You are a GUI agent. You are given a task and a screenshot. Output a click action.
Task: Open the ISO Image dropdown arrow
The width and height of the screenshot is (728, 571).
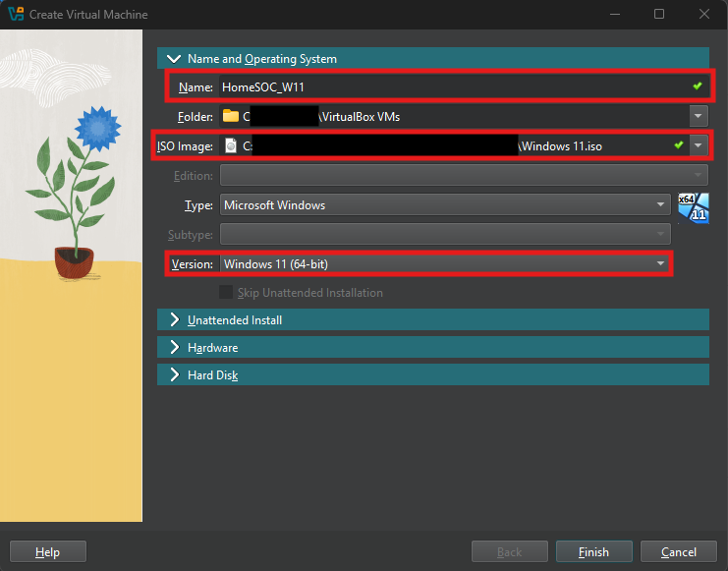pos(699,145)
